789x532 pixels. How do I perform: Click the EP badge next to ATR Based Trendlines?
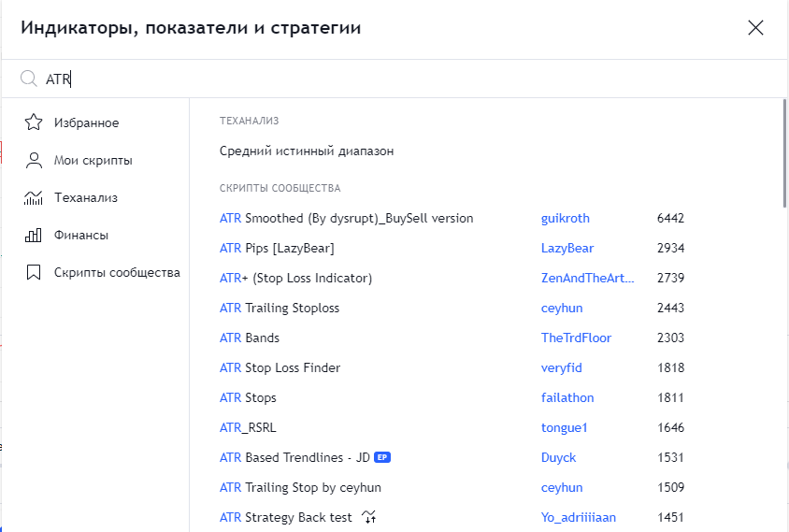pyautogui.click(x=381, y=457)
